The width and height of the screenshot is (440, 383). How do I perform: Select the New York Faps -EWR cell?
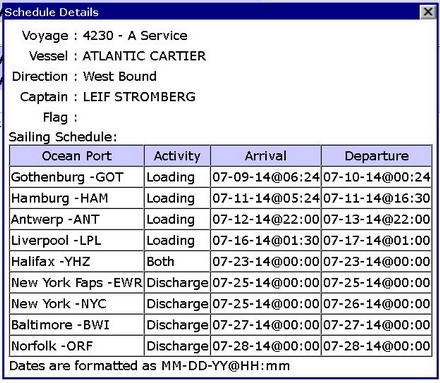77,283
